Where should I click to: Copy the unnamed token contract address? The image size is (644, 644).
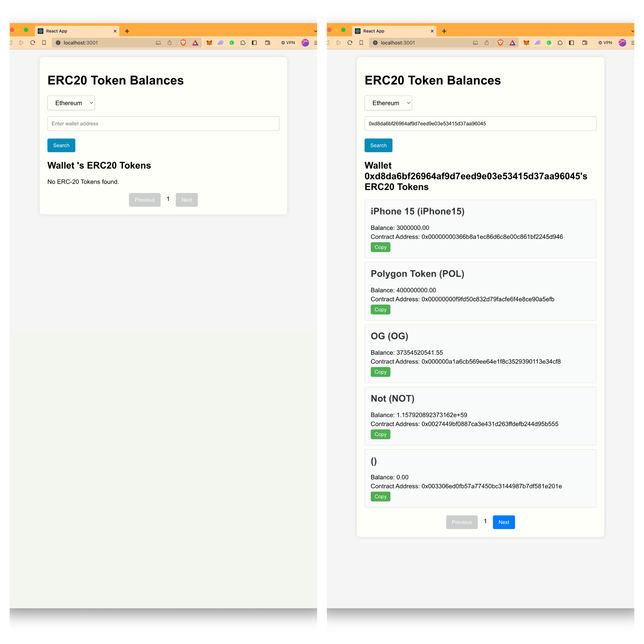pyautogui.click(x=380, y=497)
